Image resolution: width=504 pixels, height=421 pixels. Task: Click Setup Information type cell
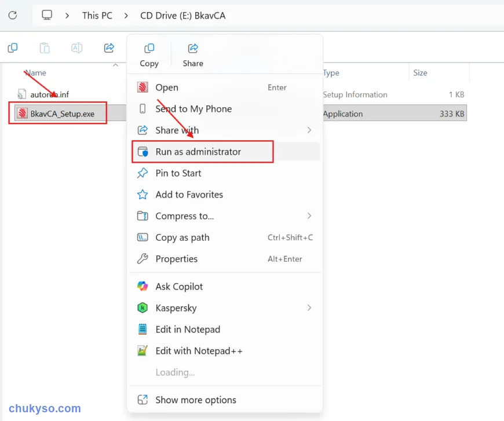pyautogui.click(x=355, y=94)
